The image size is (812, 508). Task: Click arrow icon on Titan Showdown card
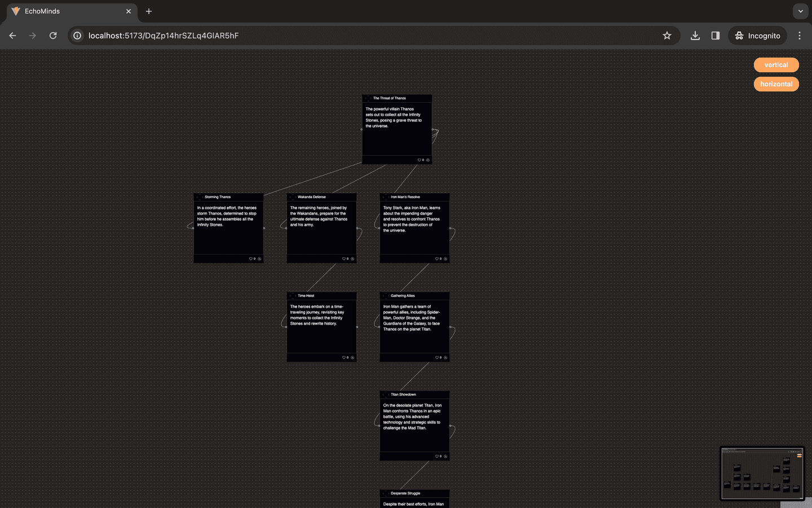click(445, 457)
